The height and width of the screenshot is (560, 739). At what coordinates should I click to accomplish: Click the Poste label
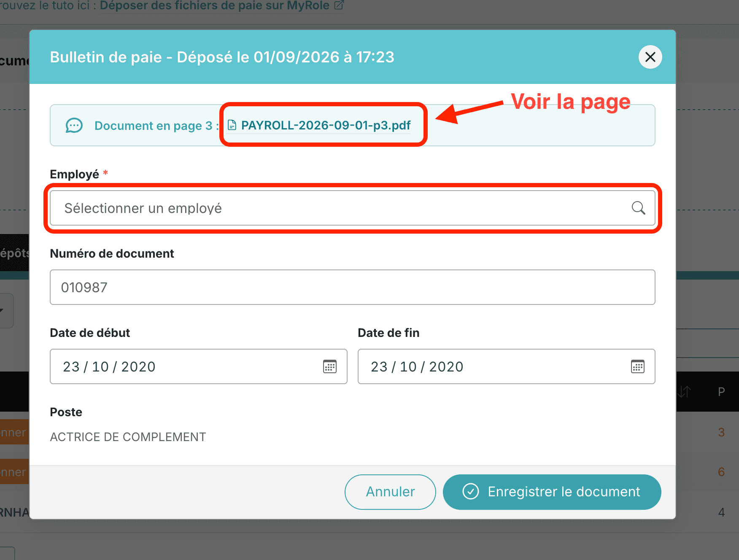point(66,412)
